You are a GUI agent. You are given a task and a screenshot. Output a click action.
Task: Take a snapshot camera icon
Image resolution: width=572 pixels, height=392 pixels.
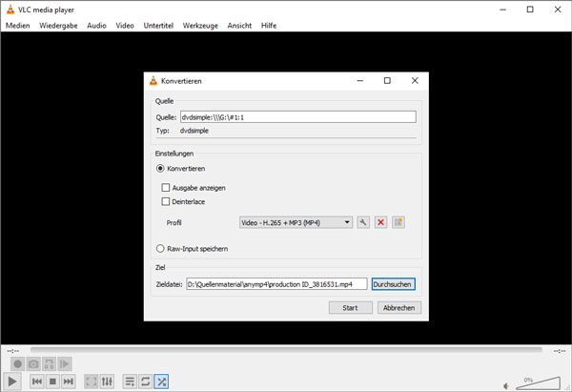pos(33,364)
